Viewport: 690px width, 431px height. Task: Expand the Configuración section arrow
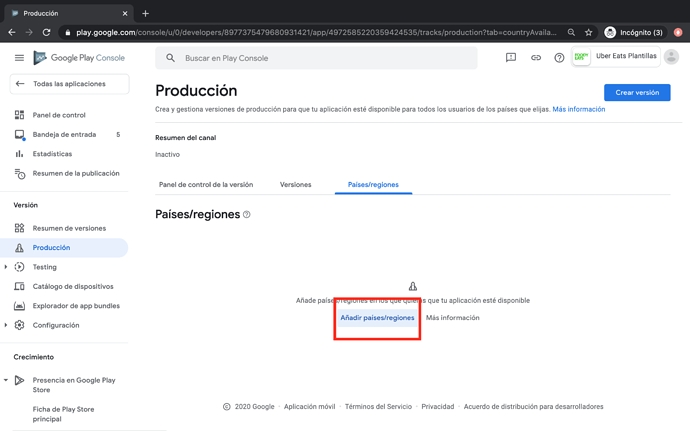pos(6,325)
